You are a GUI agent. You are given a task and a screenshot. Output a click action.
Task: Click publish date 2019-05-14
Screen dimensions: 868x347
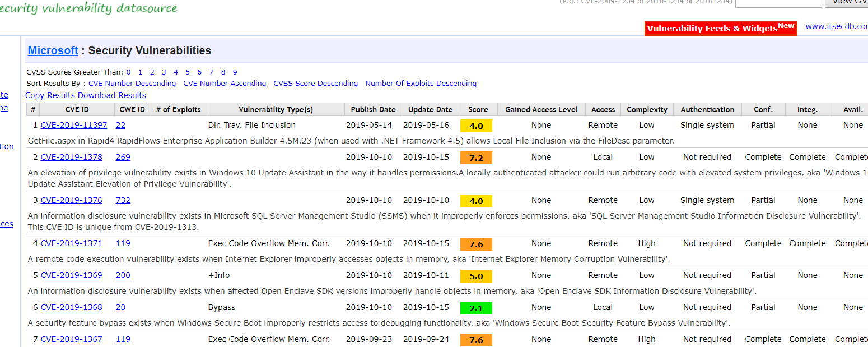click(369, 125)
